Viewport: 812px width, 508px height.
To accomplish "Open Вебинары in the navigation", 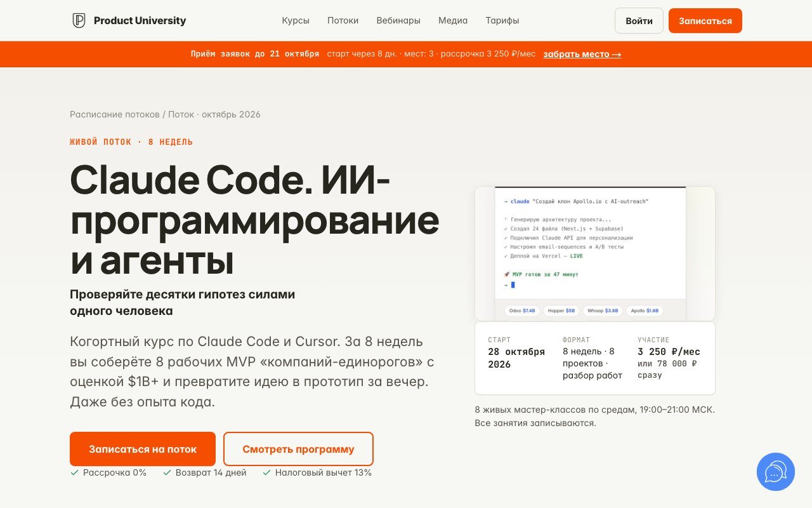I will 398,20.
